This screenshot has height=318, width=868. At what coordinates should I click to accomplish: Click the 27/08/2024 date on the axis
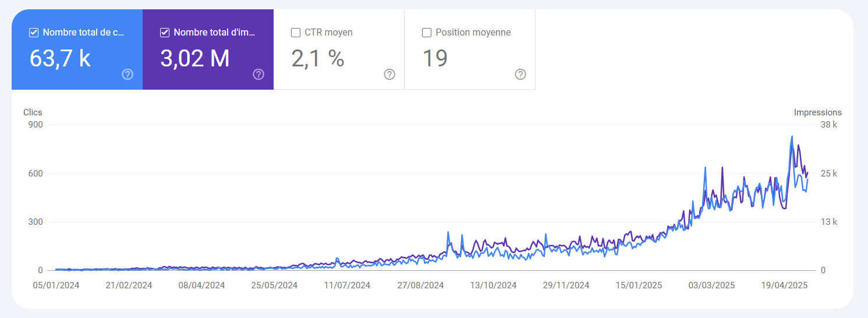(x=420, y=285)
